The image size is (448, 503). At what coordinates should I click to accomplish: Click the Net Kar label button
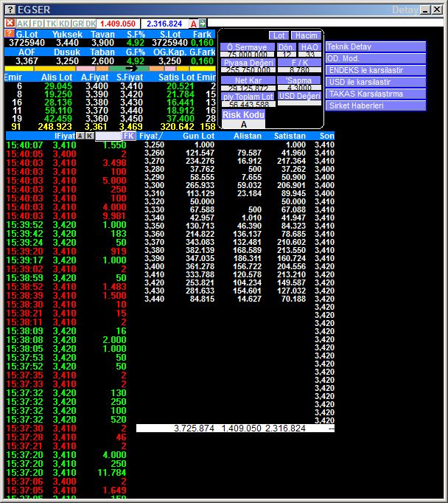click(x=248, y=80)
